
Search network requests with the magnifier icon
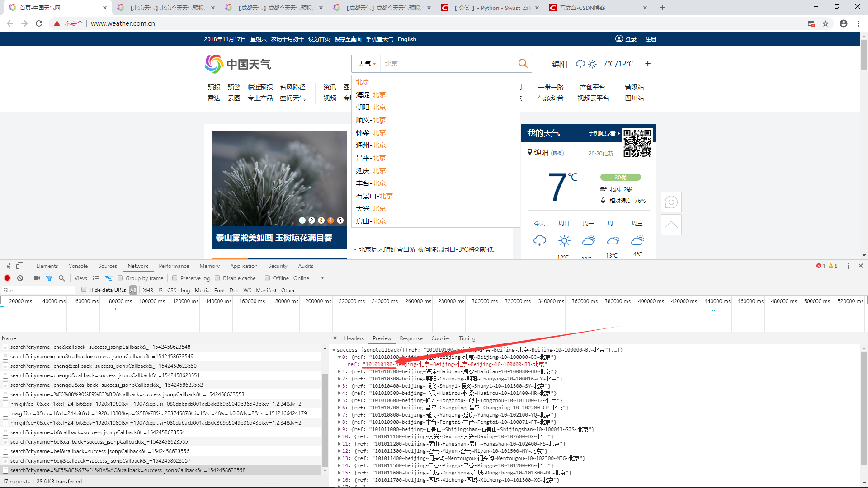62,278
